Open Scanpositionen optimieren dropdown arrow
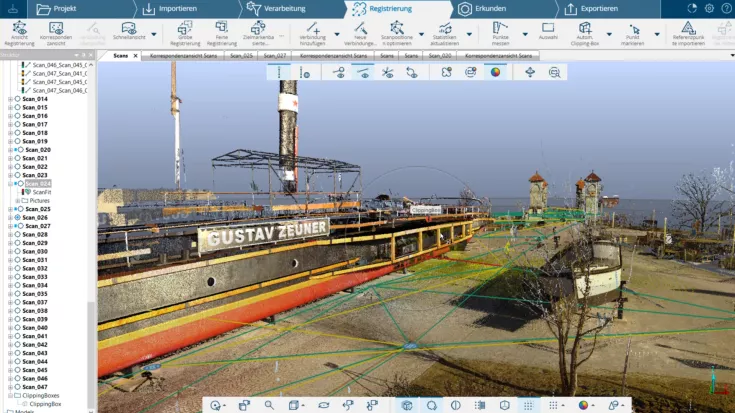The width and height of the screenshot is (735, 413). pos(421,34)
